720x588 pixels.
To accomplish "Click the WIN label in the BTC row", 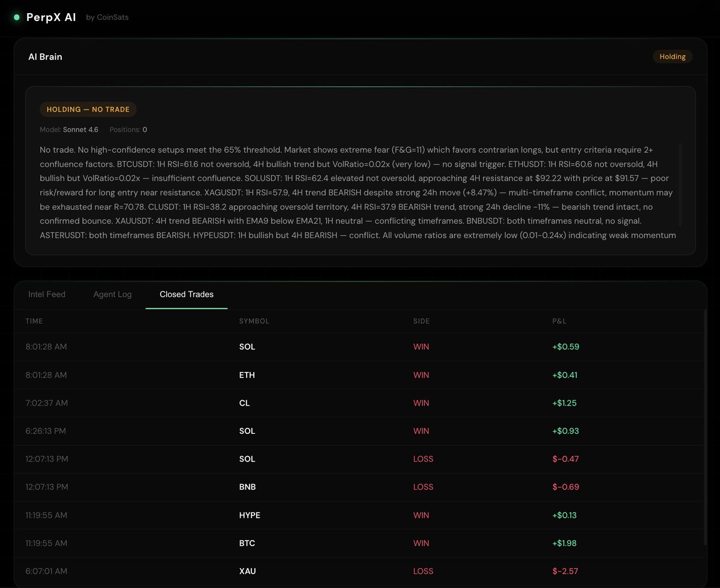I will [x=421, y=543].
